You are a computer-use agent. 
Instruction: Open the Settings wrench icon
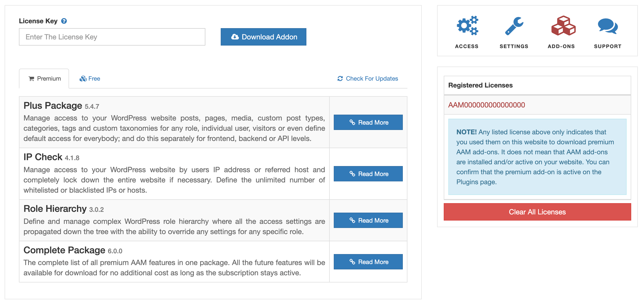514,26
